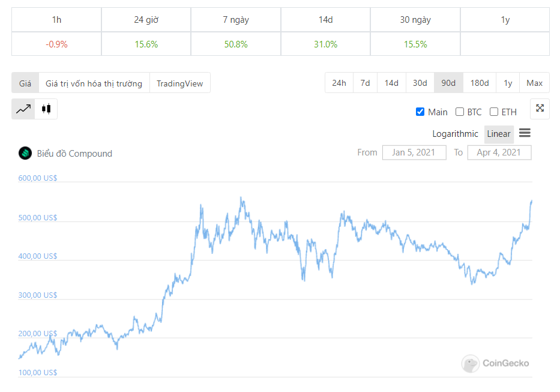Image resolution: width=560 pixels, height=392 pixels.
Task: Click the 1y table column header
Action: (505, 20)
